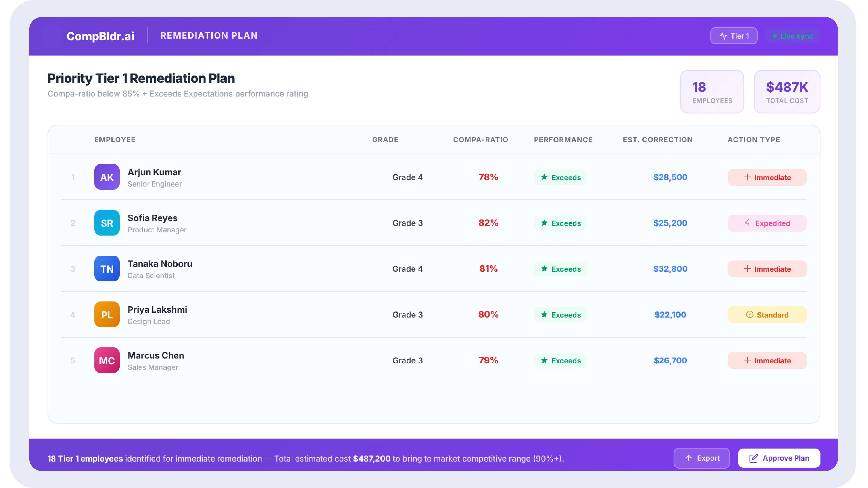The height and width of the screenshot is (488, 868).
Task: Click the Priya Lakshmi name
Action: click(x=157, y=310)
